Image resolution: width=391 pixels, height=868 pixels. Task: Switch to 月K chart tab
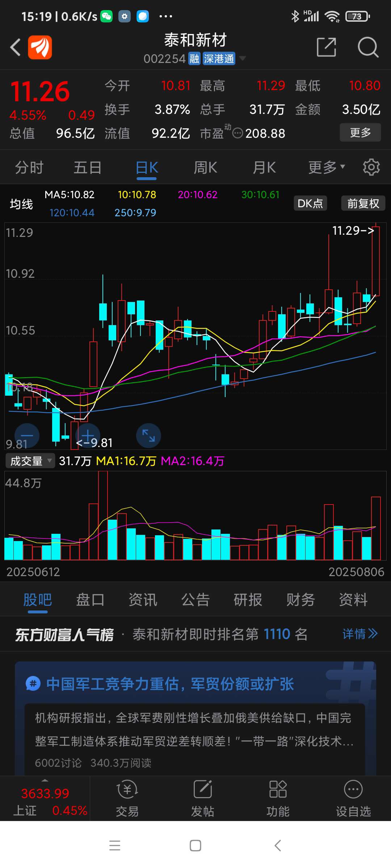(x=264, y=167)
